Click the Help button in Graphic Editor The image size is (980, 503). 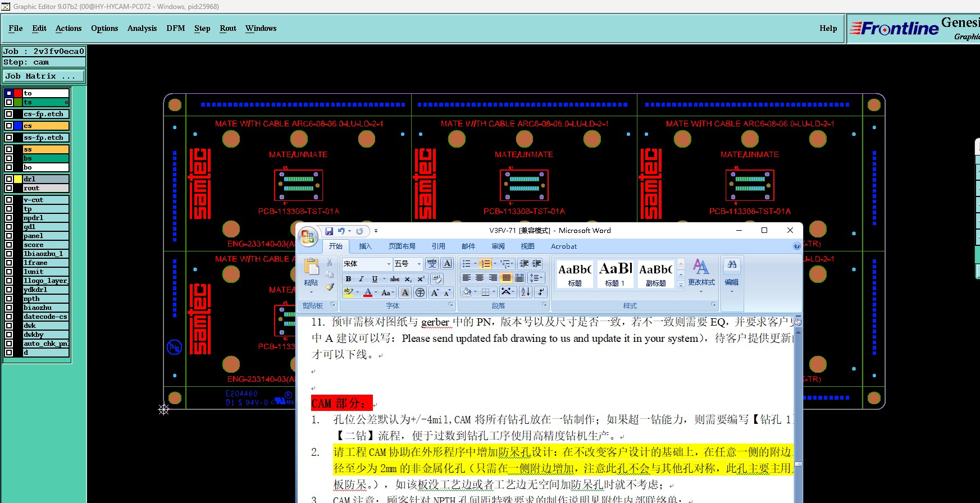pos(828,28)
